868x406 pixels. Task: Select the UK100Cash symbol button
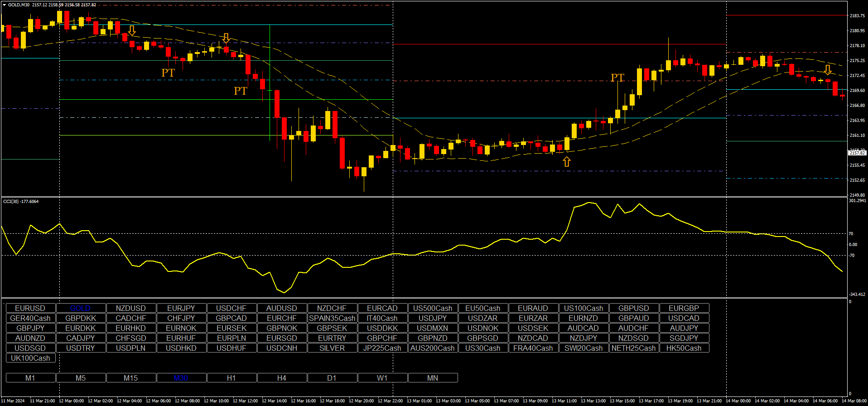[30, 358]
